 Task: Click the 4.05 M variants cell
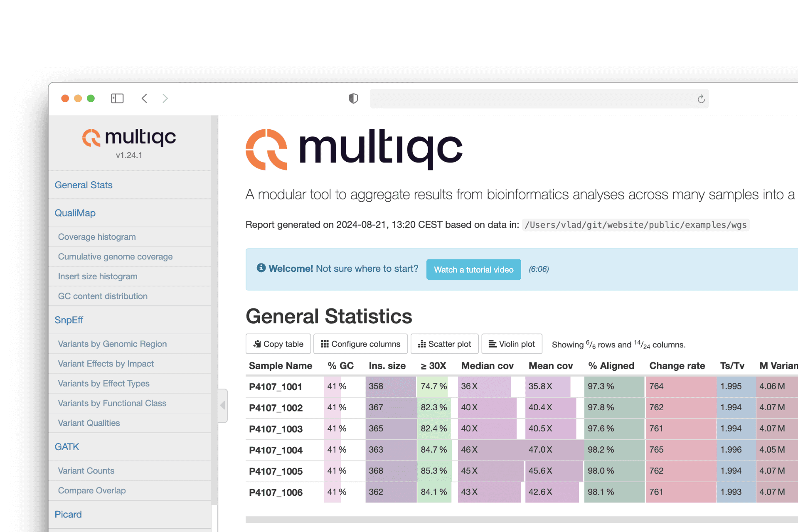pyautogui.click(x=776, y=450)
